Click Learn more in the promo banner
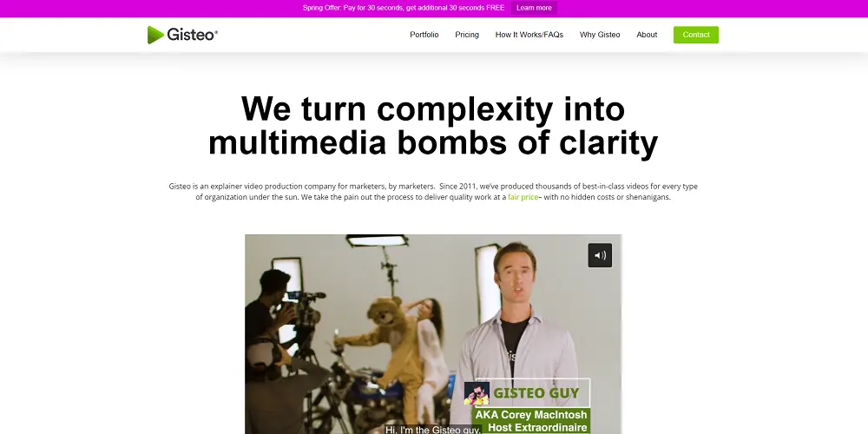This screenshot has width=868, height=434. click(x=534, y=8)
